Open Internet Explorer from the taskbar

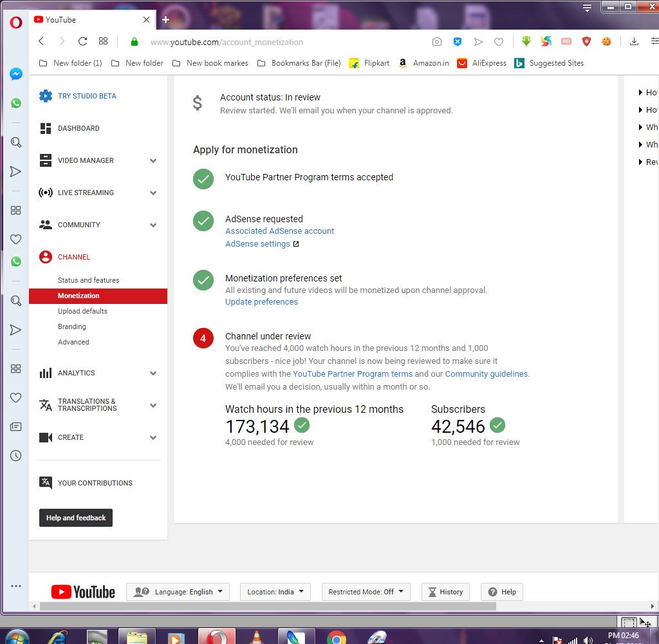(x=58, y=638)
